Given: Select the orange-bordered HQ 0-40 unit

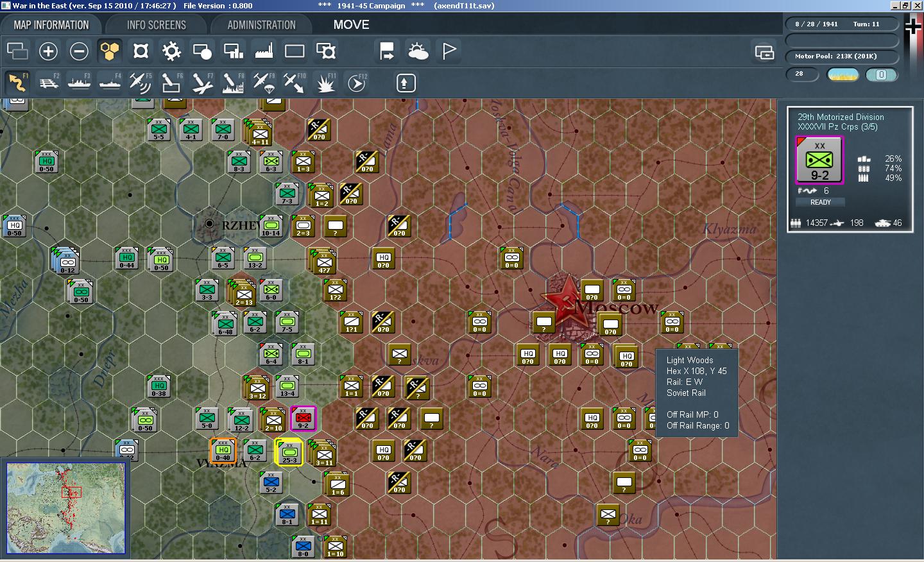Looking at the screenshot, I should [x=223, y=450].
